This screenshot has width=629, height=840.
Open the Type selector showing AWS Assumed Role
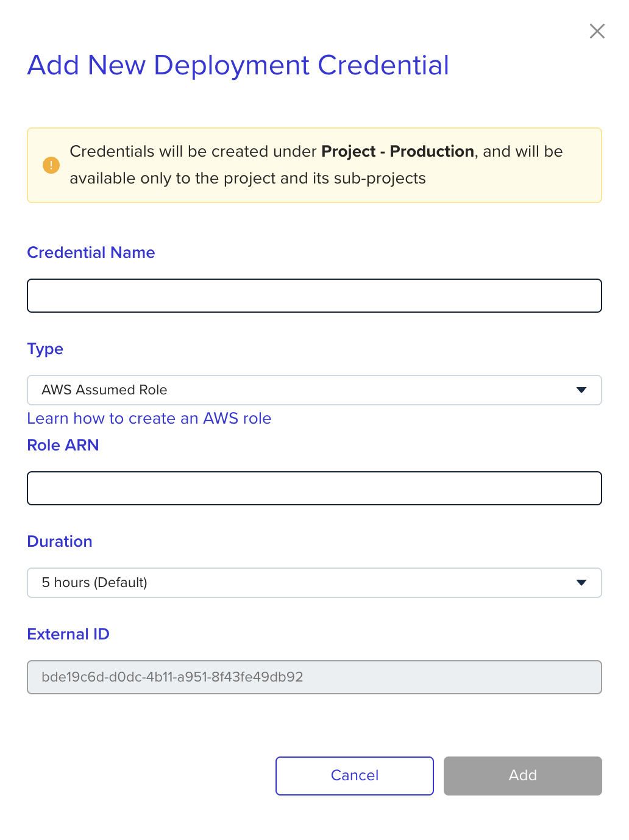[x=305, y=390]
